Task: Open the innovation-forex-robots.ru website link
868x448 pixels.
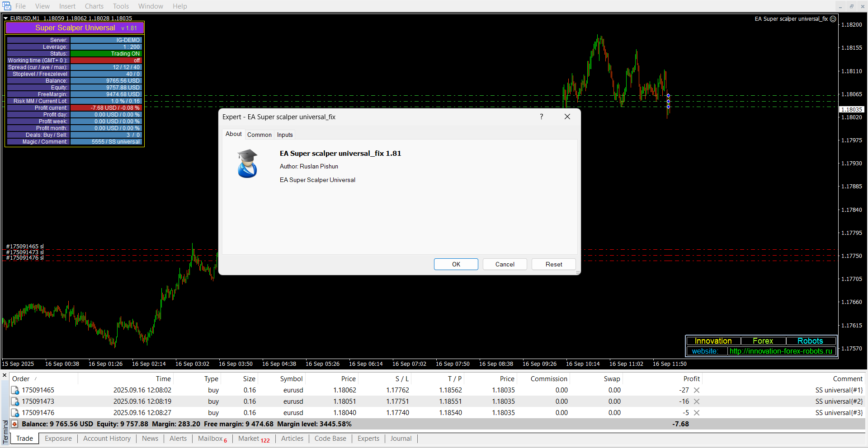Action: 780,351
